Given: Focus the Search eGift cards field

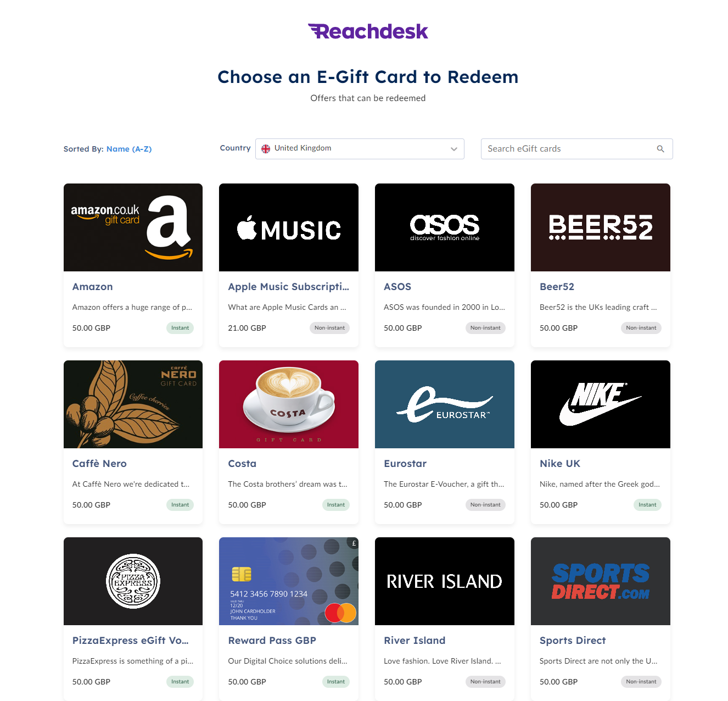Looking at the screenshot, I should tap(577, 149).
